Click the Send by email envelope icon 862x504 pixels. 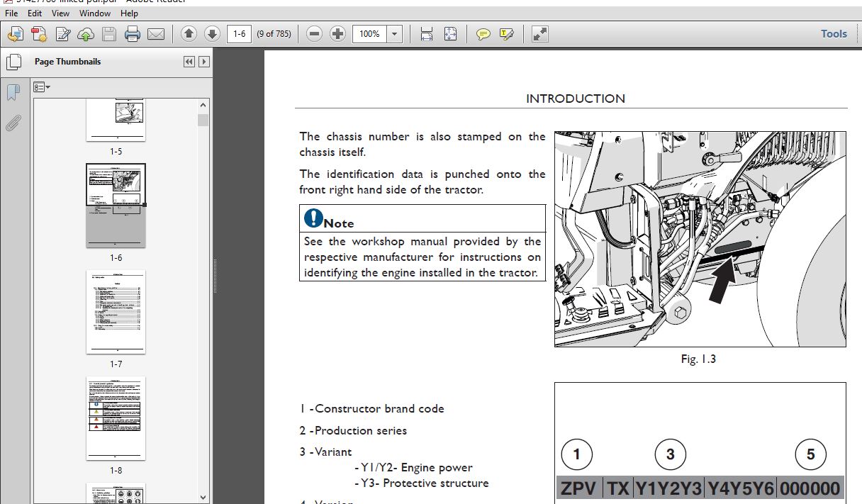(x=155, y=33)
